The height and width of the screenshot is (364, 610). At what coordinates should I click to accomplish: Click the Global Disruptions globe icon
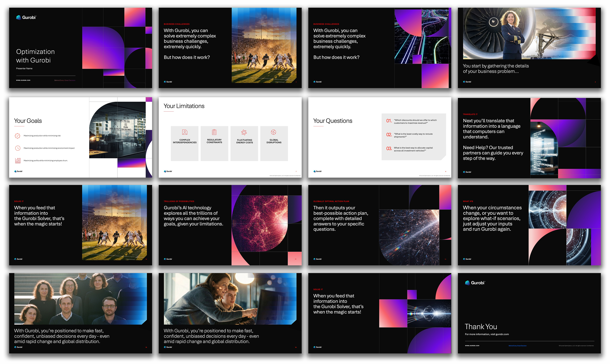coord(273,132)
